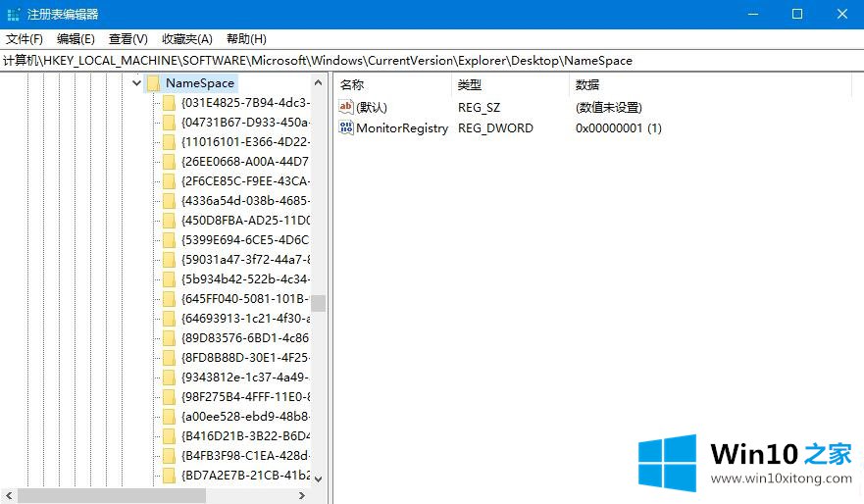Select the {031E4825-7B94-4dc3 key
Screen dimensions: 864x504
[245, 103]
